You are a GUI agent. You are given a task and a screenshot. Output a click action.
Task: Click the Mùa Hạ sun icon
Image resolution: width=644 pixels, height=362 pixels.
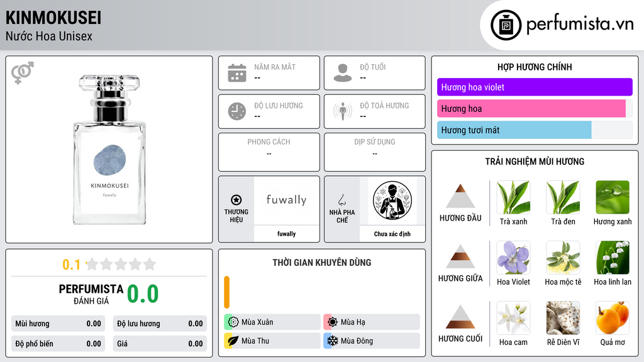click(x=333, y=322)
